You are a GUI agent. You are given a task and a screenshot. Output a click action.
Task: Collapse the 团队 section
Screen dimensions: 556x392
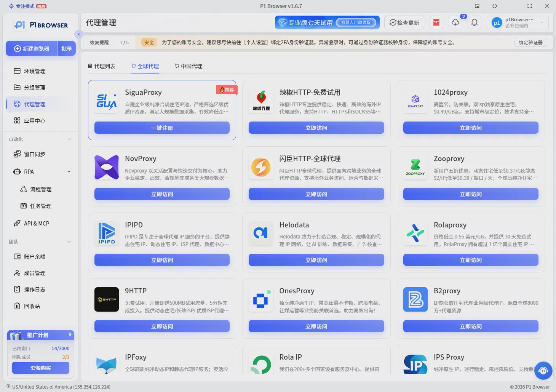(69, 242)
